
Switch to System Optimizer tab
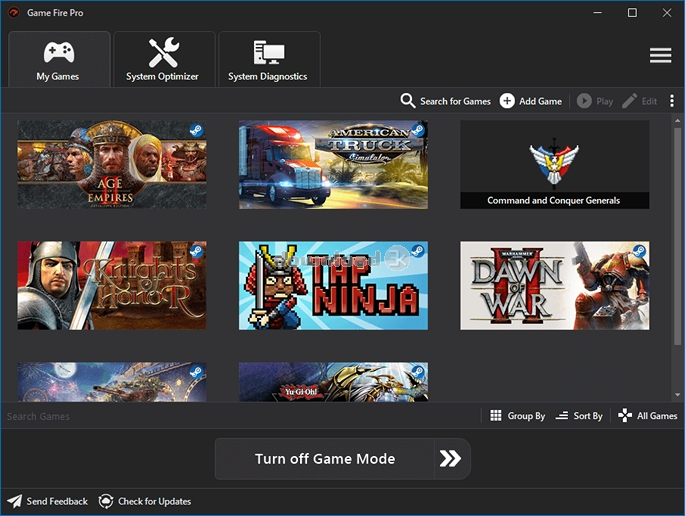tap(164, 59)
